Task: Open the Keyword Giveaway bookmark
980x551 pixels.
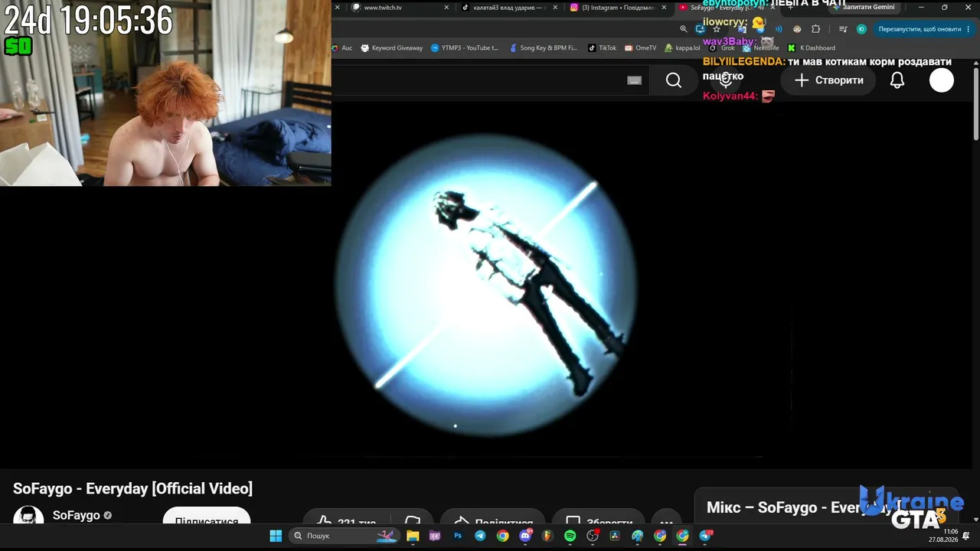Action: coord(391,47)
